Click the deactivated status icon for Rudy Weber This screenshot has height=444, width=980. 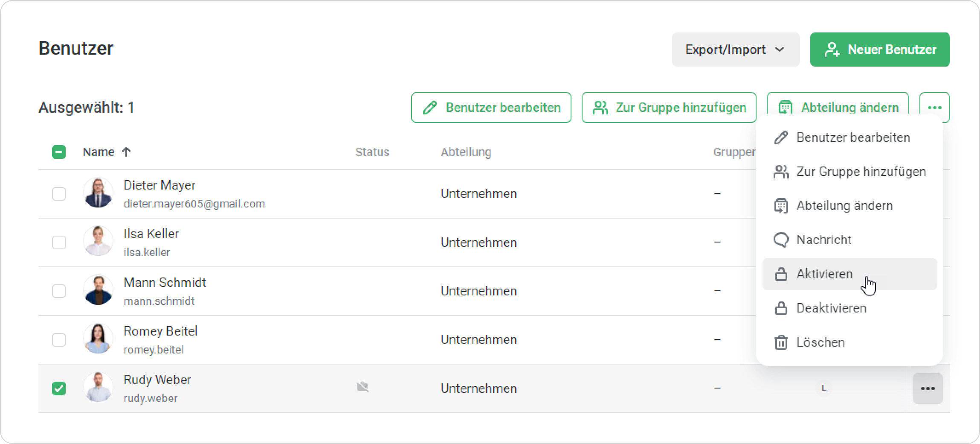362,387
